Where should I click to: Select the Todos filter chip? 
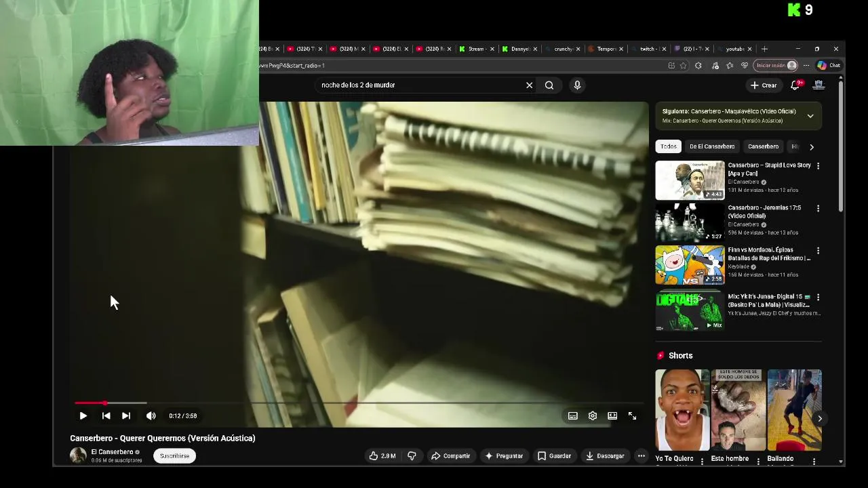669,146
